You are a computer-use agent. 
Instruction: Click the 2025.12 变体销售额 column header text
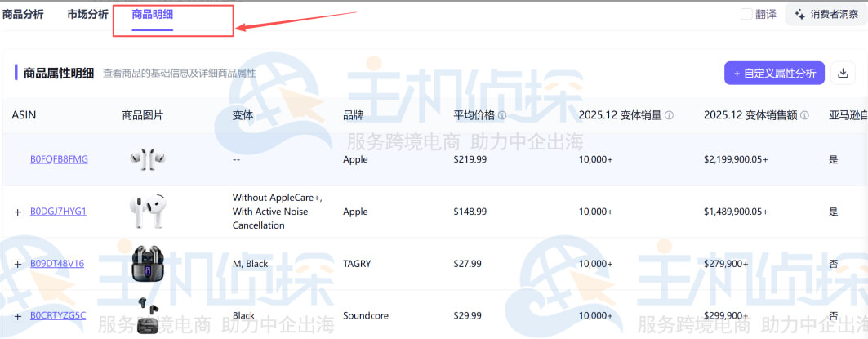(x=750, y=115)
